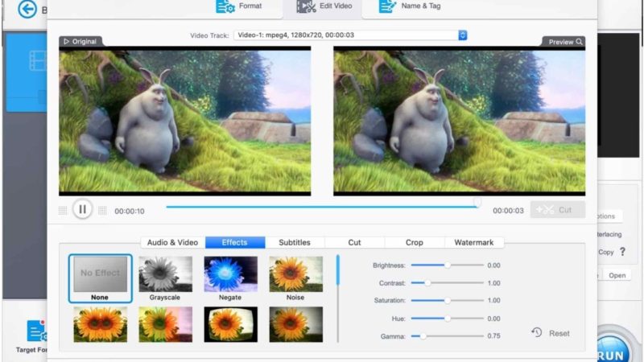The width and height of the screenshot is (644, 362).
Task: Click the elapsed time 00:00:10
Action: [x=130, y=211]
